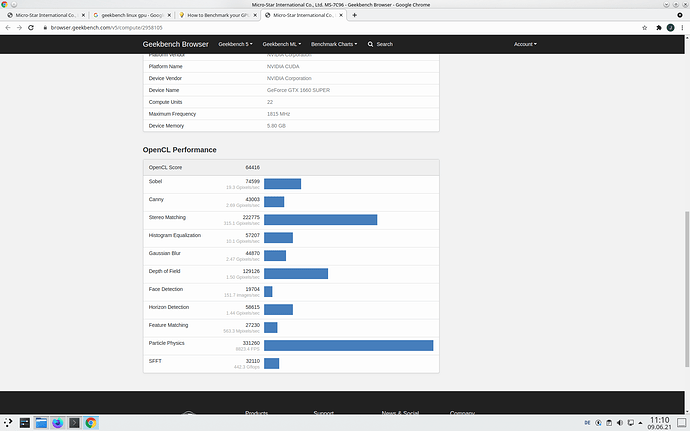Select the 'NVIDIA CUDA' platform name value
Viewport: 690px width, 431px height.
point(283,66)
